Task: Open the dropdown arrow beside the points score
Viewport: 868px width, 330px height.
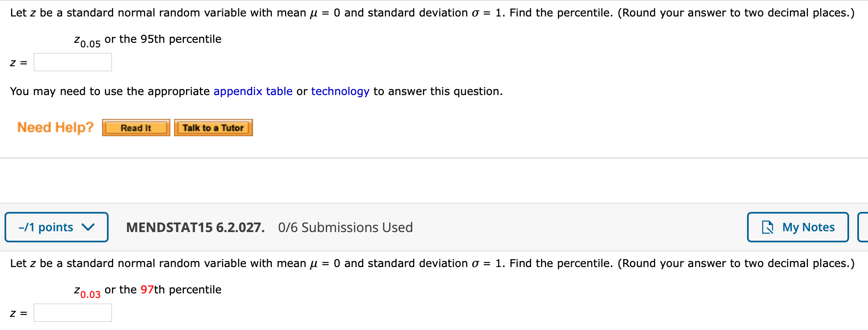Action: click(x=88, y=227)
